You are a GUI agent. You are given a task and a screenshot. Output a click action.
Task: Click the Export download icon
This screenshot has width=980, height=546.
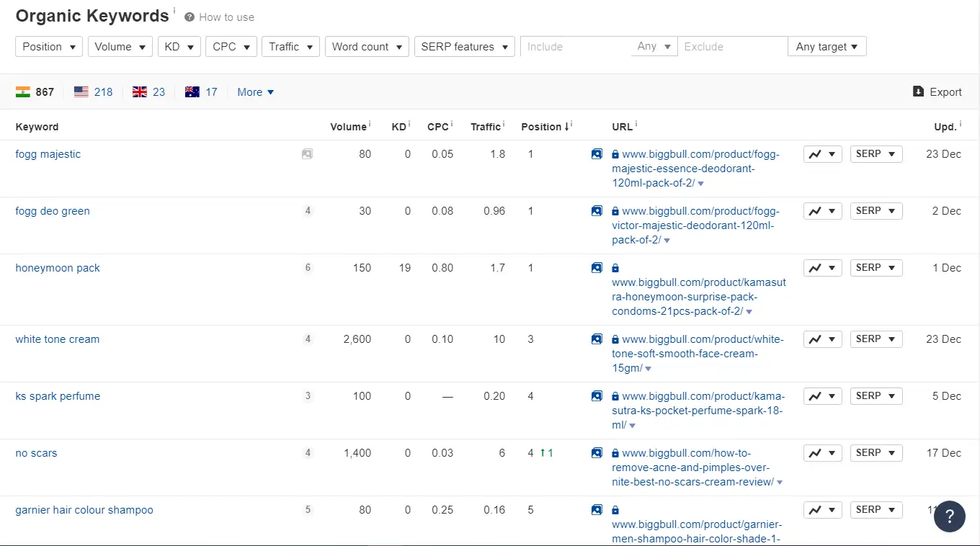pos(918,91)
